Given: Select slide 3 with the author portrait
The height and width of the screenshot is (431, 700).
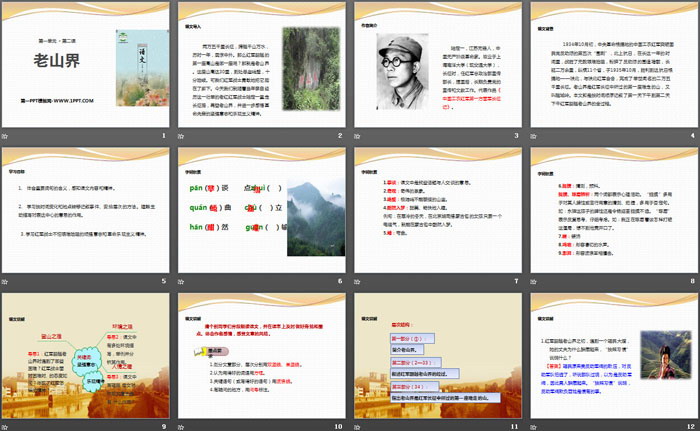Looking at the screenshot, I should (x=437, y=65).
